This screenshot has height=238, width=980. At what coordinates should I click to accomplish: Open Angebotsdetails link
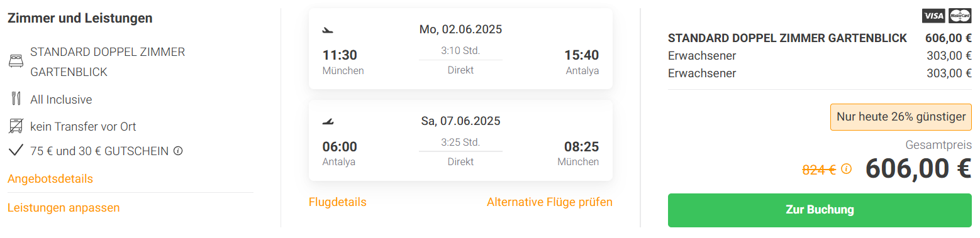point(50,179)
